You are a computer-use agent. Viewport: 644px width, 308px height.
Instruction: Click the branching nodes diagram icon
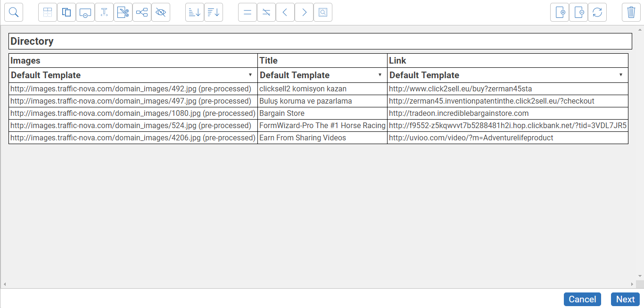point(142,12)
